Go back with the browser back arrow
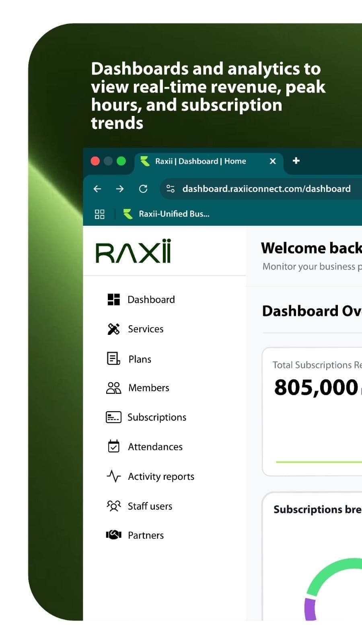Image resolution: width=362 pixels, height=644 pixels. point(97,189)
